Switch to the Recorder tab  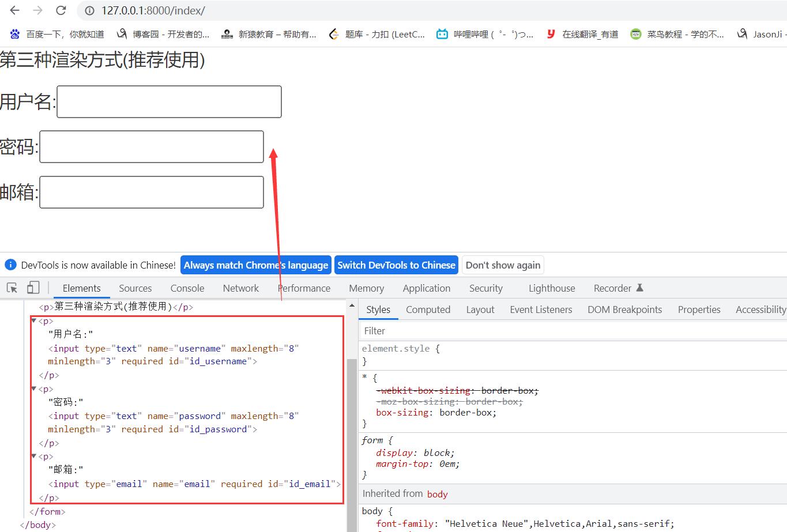(618, 288)
